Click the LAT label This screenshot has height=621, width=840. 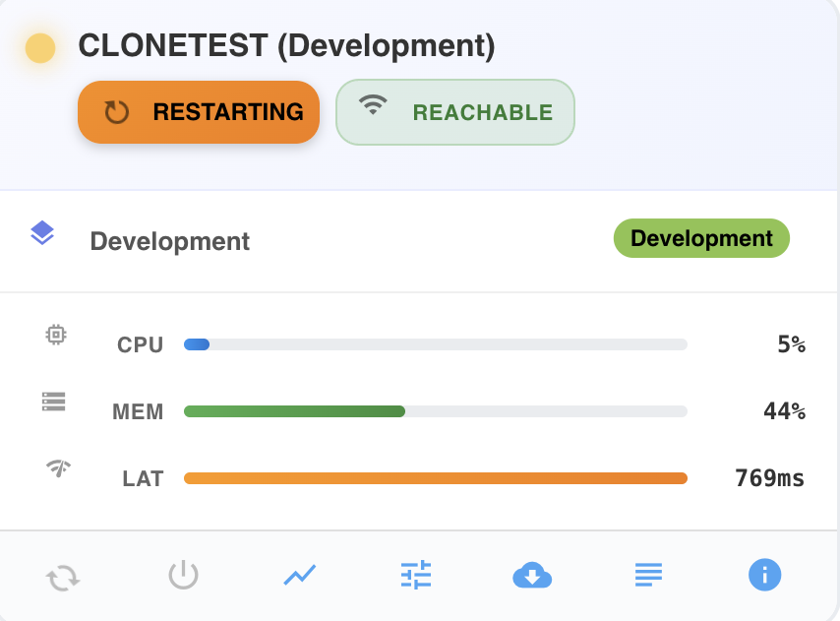[x=143, y=478]
